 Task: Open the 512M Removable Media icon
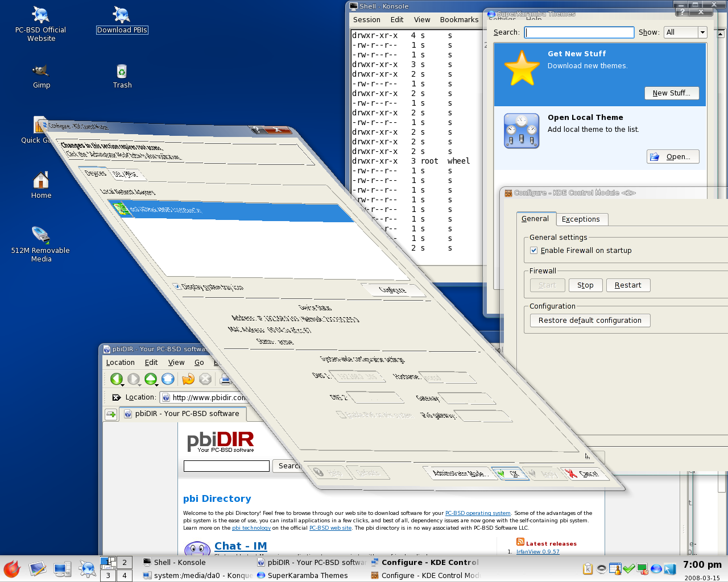pos(40,244)
